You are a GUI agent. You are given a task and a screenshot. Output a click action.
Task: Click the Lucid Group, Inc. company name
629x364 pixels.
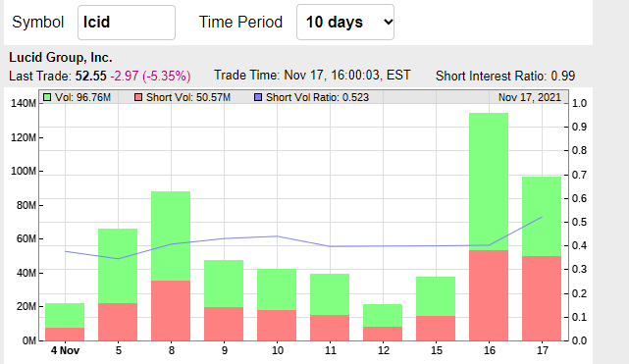(x=61, y=57)
